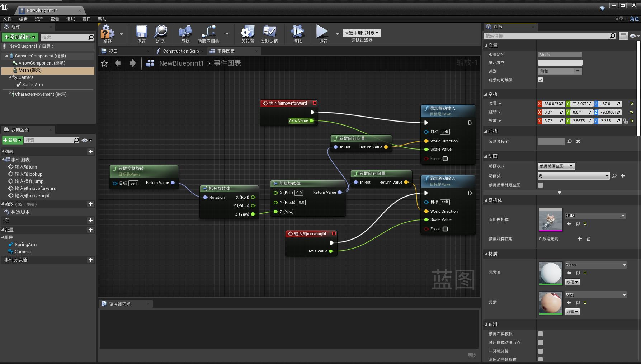Enable 禁用后期处理蓝图 checkbox
This screenshot has width=641, height=364.
541,185
